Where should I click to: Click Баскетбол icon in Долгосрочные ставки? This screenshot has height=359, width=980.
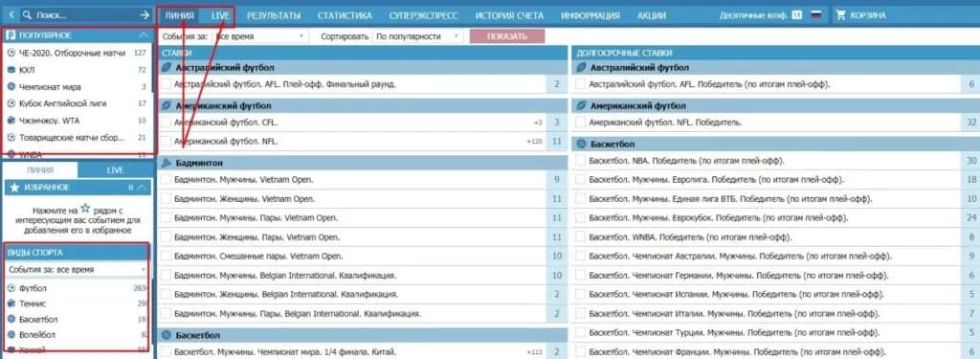[x=581, y=145]
